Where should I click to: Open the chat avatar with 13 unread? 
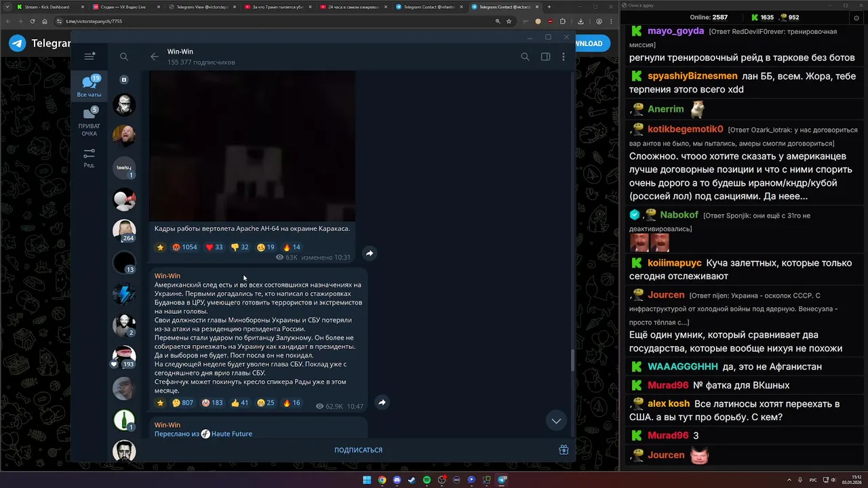coord(124,262)
